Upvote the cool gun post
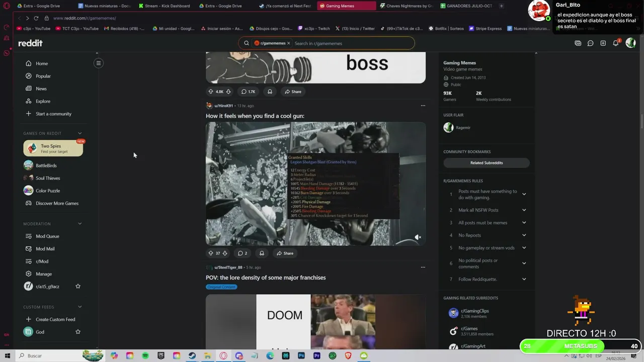Image resolution: width=644 pixels, height=362 pixels. [x=211, y=253]
